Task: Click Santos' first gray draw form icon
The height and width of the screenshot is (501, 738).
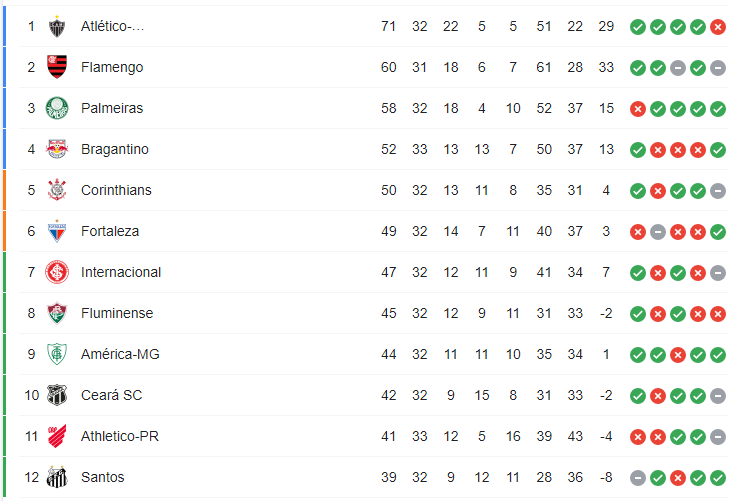Action: point(638,478)
